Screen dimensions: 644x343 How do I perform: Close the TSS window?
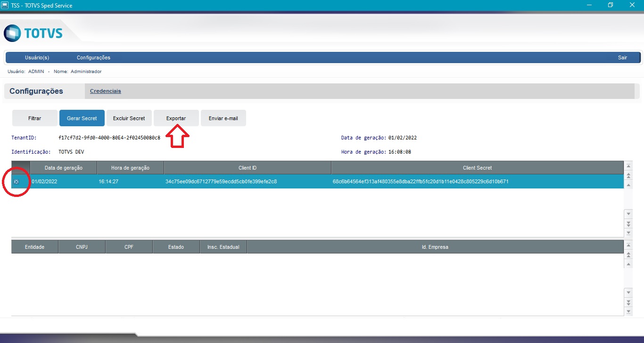(632, 5)
